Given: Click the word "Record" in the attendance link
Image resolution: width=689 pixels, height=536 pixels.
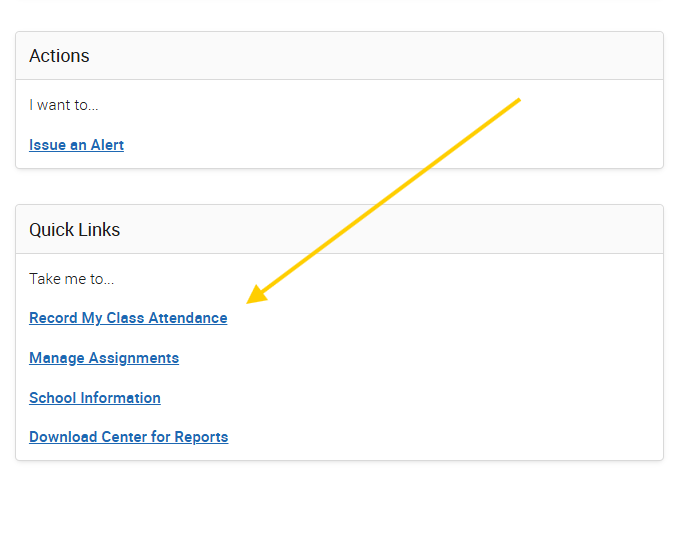Looking at the screenshot, I should [x=53, y=318].
